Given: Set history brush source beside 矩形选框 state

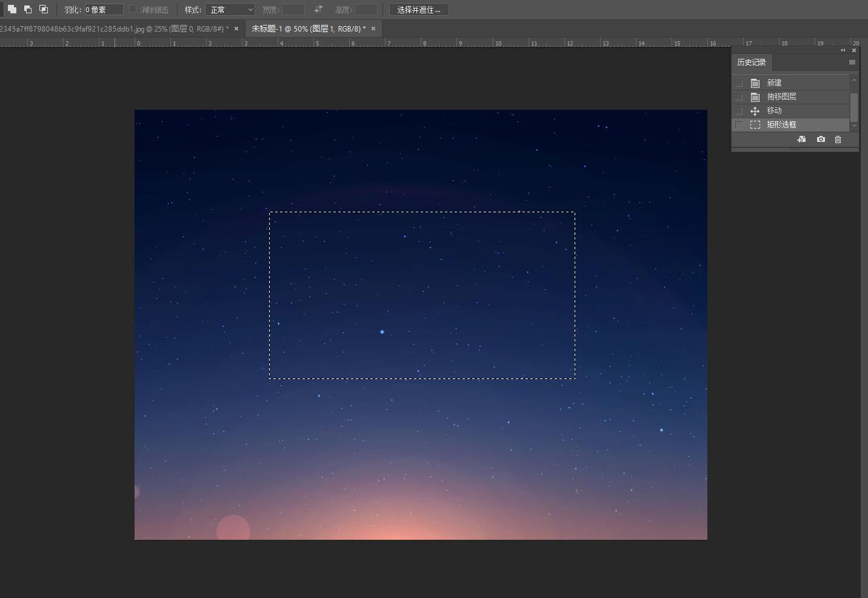Looking at the screenshot, I should coord(738,125).
